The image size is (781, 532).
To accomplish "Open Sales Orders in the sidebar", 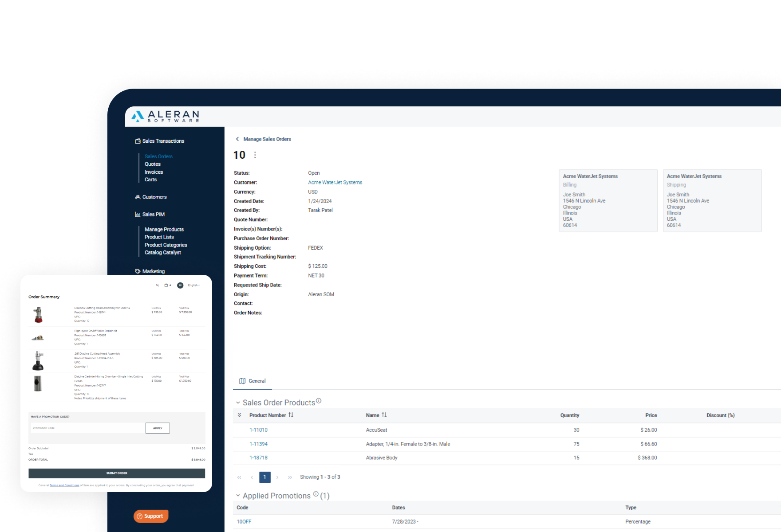I will 158,156.
